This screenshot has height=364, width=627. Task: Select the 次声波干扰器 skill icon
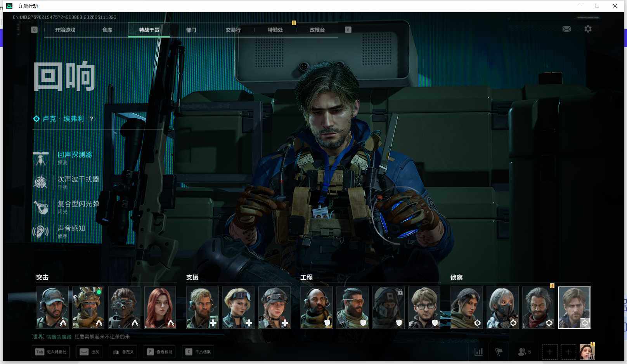40,182
